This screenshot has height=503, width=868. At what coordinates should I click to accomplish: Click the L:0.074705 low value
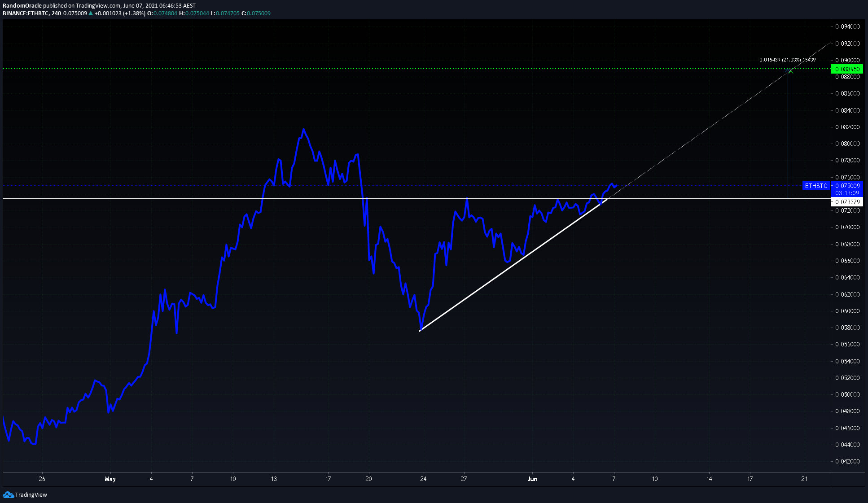[225, 13]
